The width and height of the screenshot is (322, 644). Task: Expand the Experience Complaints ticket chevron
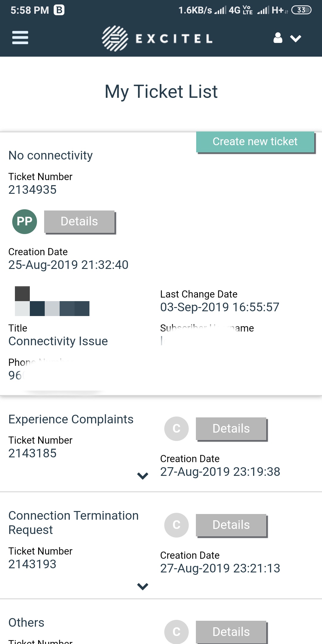(143, 476)
